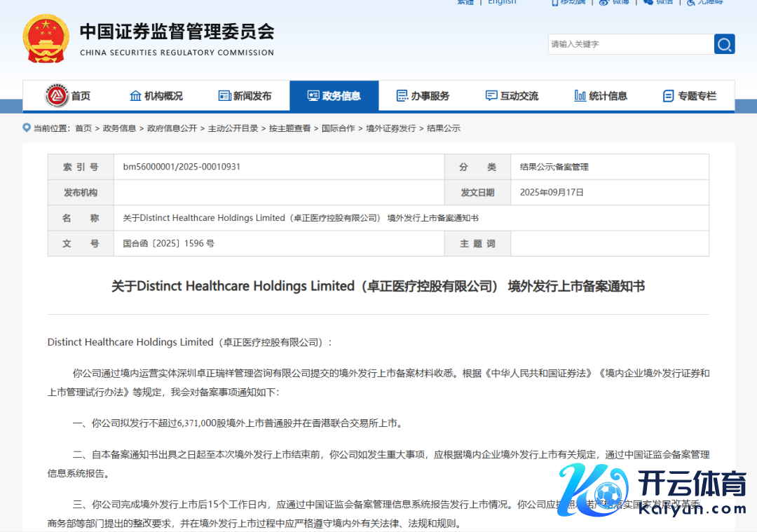Select the 政务信息 navigation tab

click(x=334, y=96)
